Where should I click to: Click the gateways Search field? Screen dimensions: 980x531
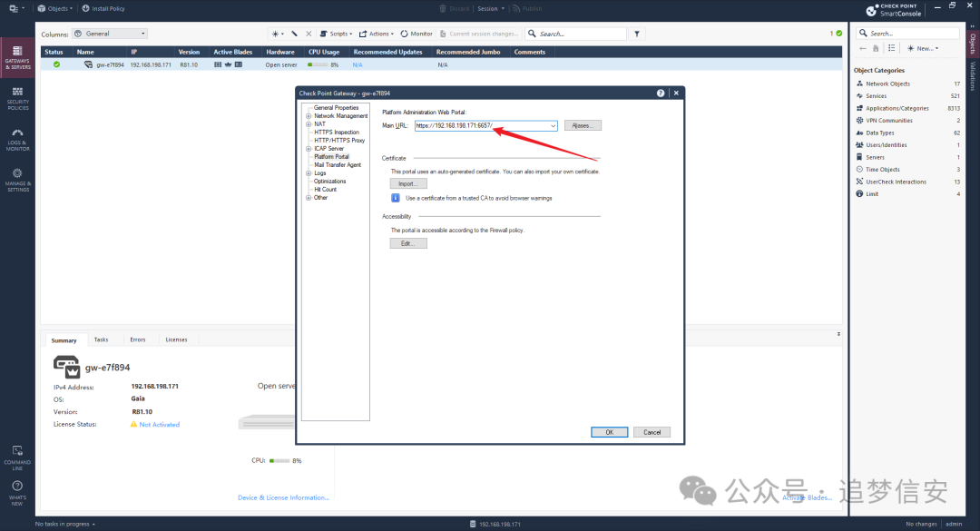click(575, 34)
